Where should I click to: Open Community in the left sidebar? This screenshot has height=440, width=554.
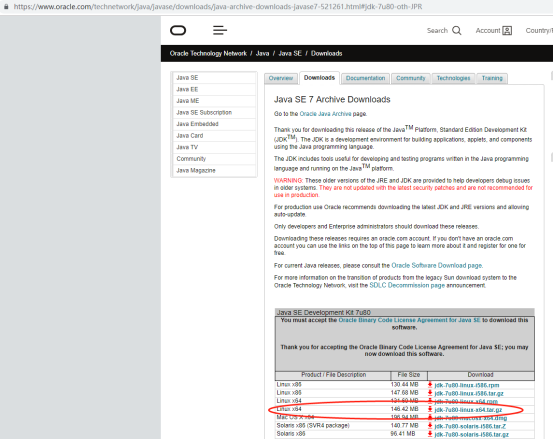[214, 159]
